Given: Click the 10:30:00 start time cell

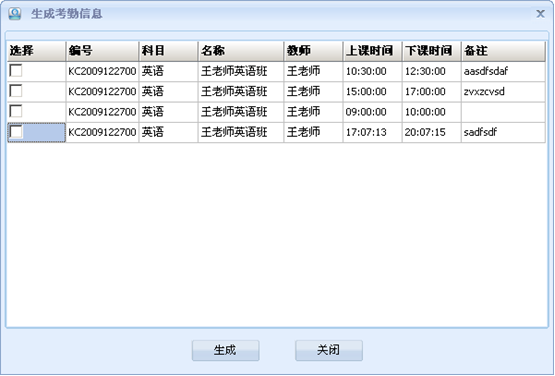Looking at the screenshot, I should point(373,72).
